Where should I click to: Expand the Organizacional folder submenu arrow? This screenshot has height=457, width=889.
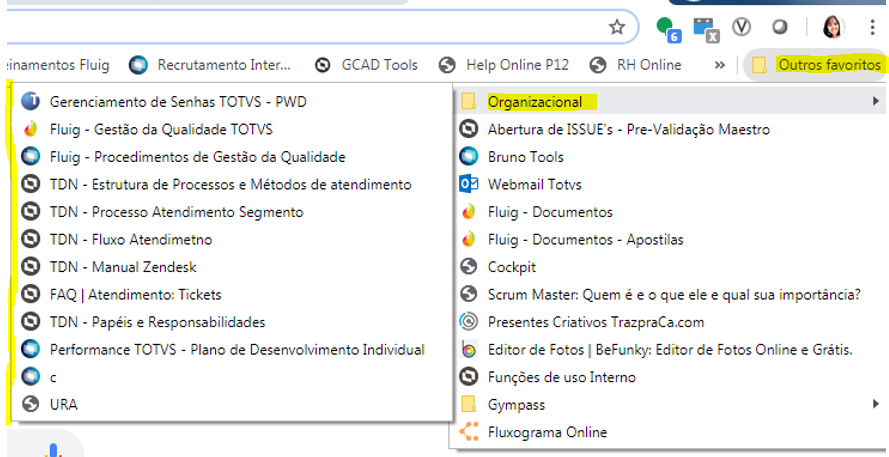[x=876, y=101]
